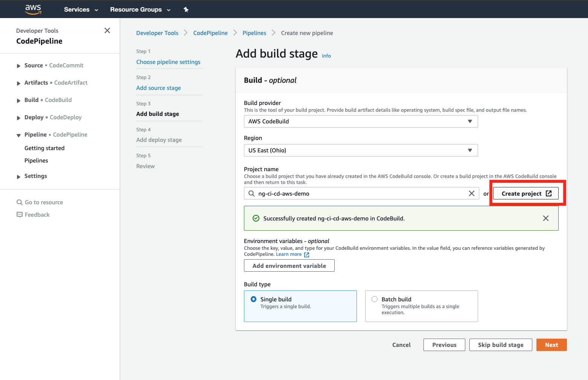The width and height of the screenshot is (588, 380).
Task: Click the green success check icon
Action: (x=256, y=218)
